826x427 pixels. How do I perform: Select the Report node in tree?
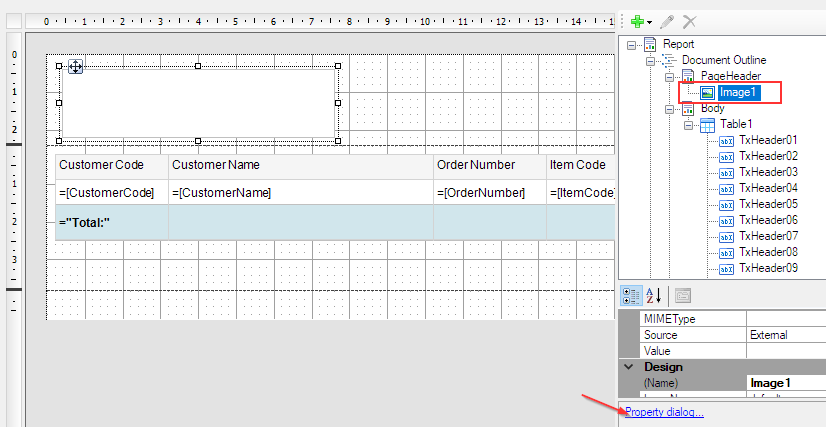click(x=678, y=44)
